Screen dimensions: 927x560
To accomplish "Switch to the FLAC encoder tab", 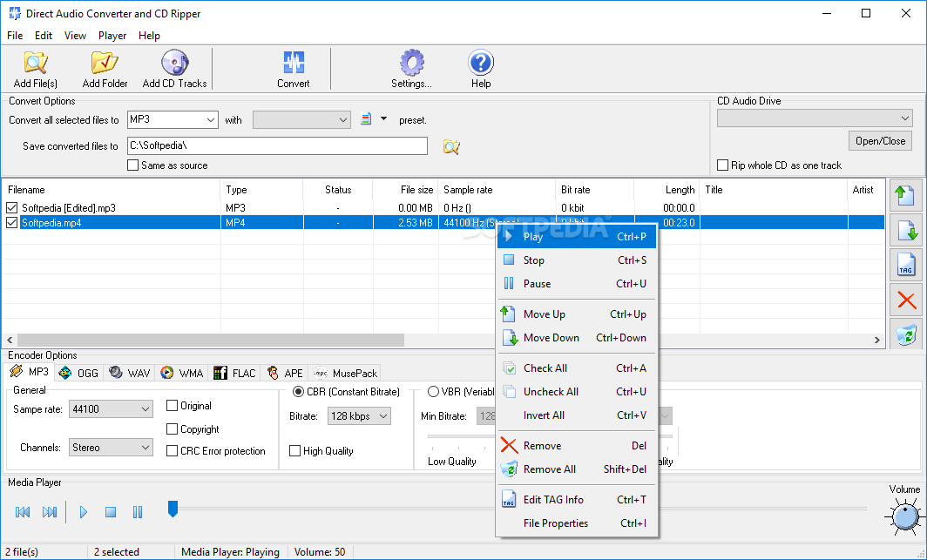I will 235,373.
